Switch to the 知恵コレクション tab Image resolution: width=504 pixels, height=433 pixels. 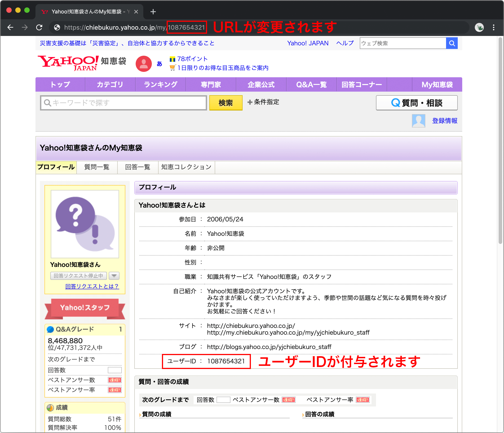tap(187, 167)
